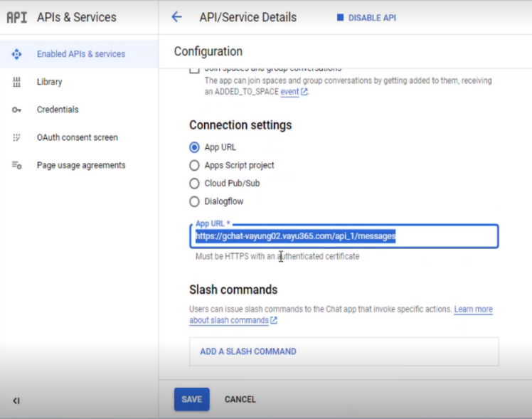The image size is (532, 419).
Task: Click the API logo icon
Action: 16,17
